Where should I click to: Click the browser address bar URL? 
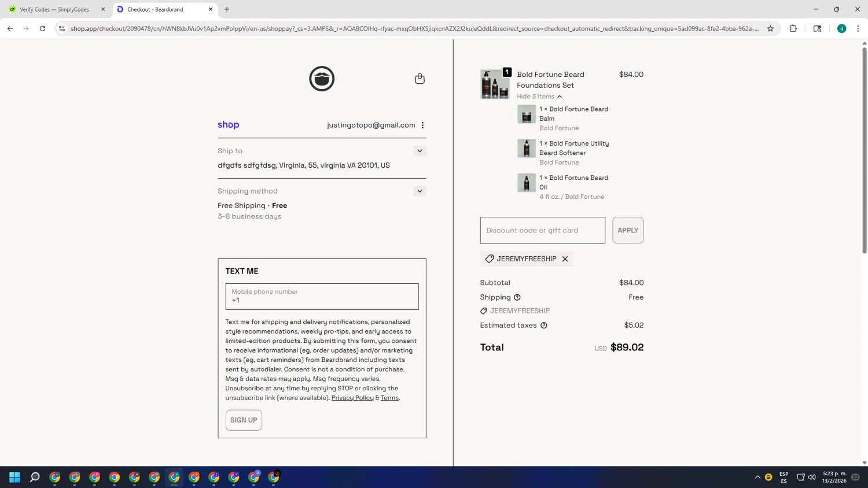coord(414,28)
